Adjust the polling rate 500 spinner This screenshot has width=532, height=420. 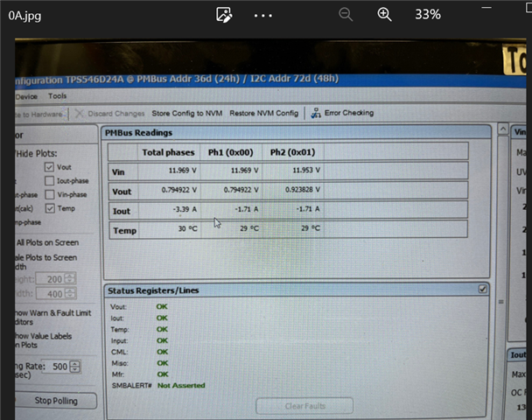[x=75, y=367]
